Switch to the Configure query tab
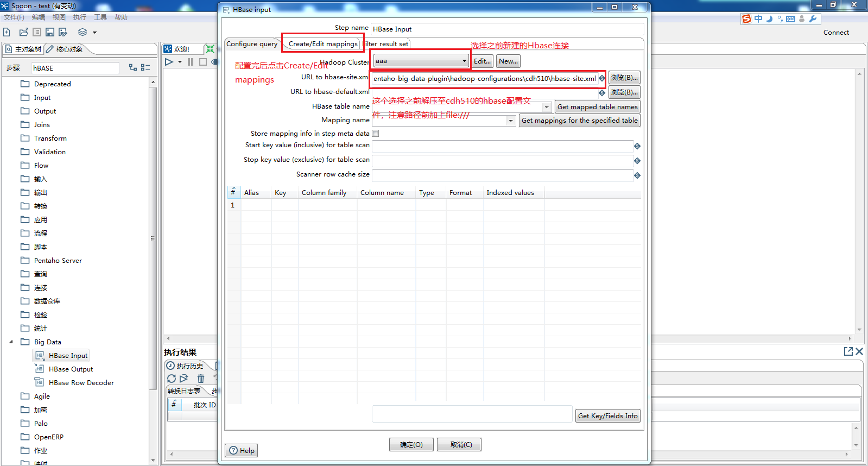Viewport: 868px width, 466px height. 252,44
